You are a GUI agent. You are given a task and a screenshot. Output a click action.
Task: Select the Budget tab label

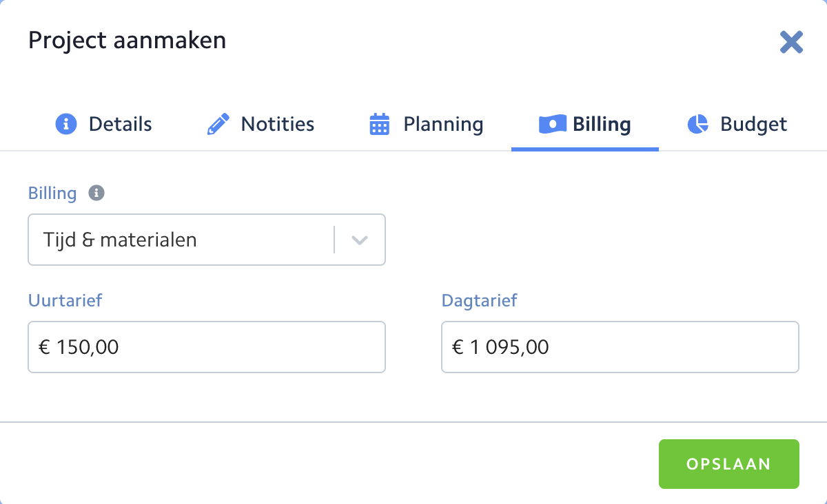click(753, 125)
